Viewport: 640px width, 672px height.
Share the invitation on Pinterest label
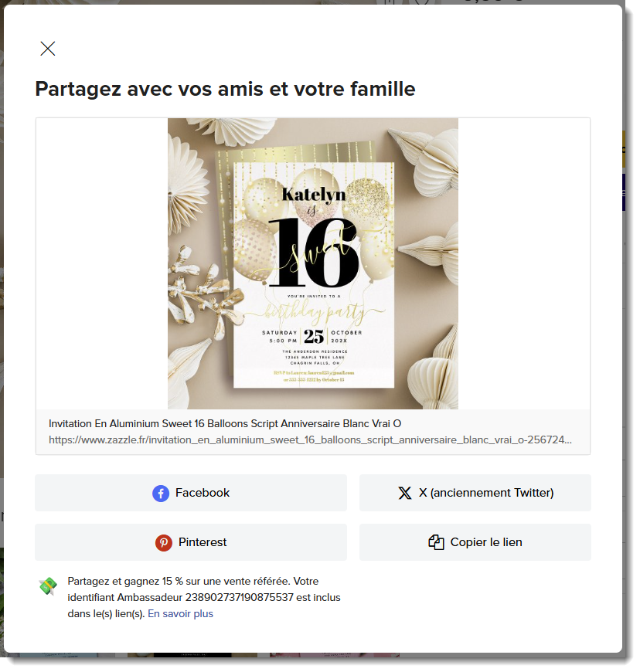click(x=203, y=542)
